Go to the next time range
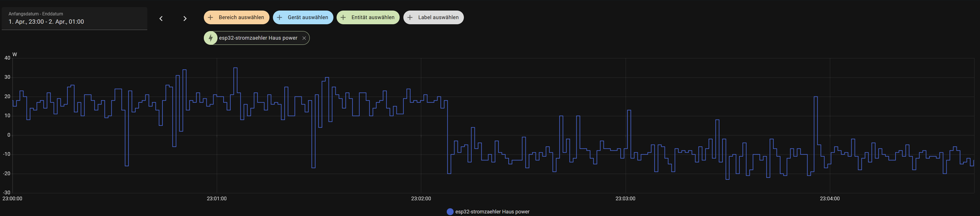This screenshot has height=216, width=980. point(185,19)
